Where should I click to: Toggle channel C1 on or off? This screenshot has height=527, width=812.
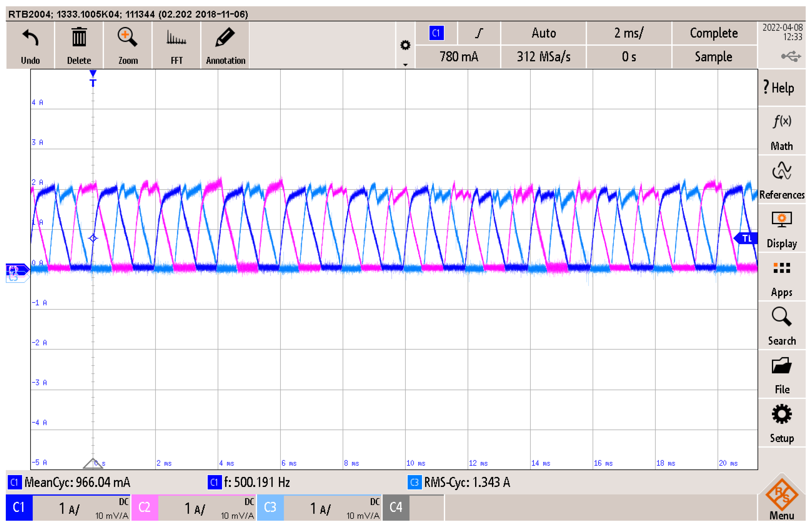(19, 507)
